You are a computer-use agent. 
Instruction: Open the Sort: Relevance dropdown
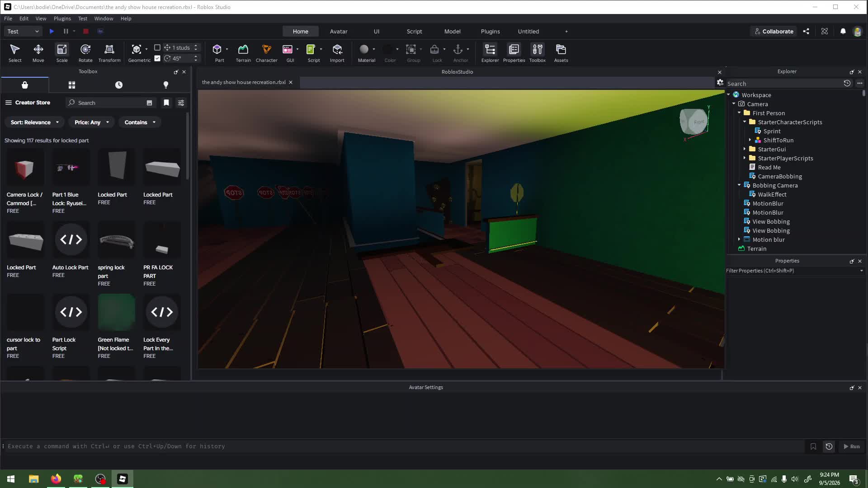coord(35,122)
